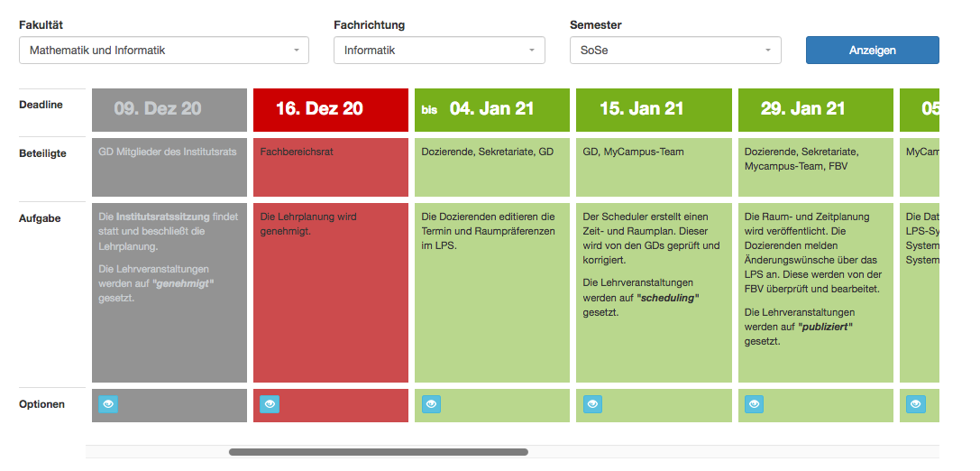980x471 pixels.
Task: Click the 15. Jan 21 deadline header
Action: tap(654, 109)
